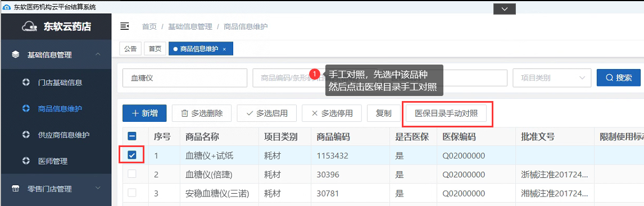
Task: Click the 门店基础信息 menu icon
Action: tap(26, 83)
